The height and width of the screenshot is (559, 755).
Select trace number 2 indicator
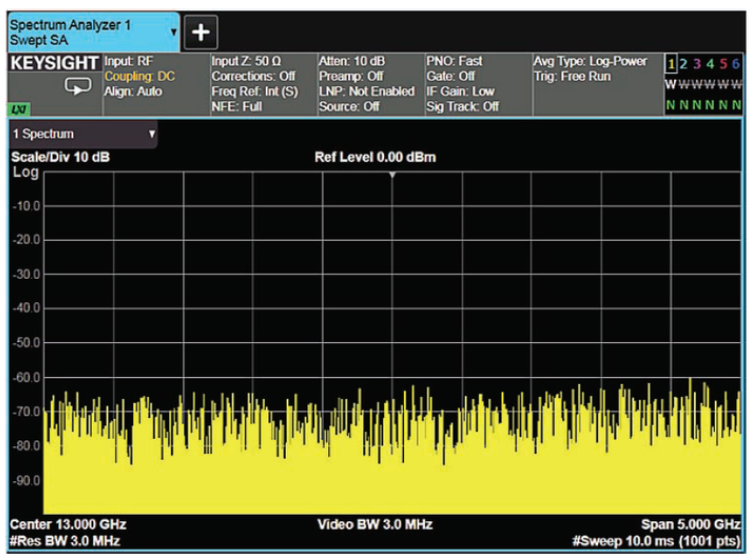coord(685,64)
